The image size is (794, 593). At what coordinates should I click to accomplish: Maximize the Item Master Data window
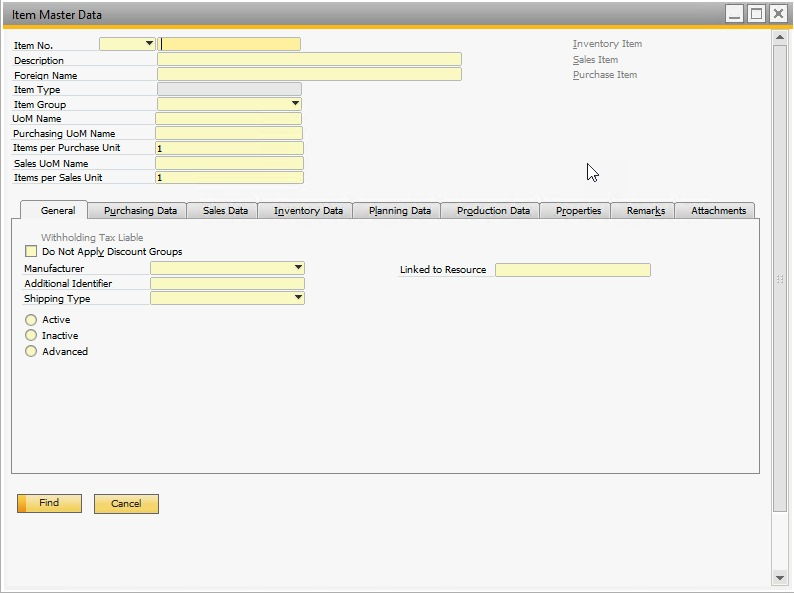[757, 14]
